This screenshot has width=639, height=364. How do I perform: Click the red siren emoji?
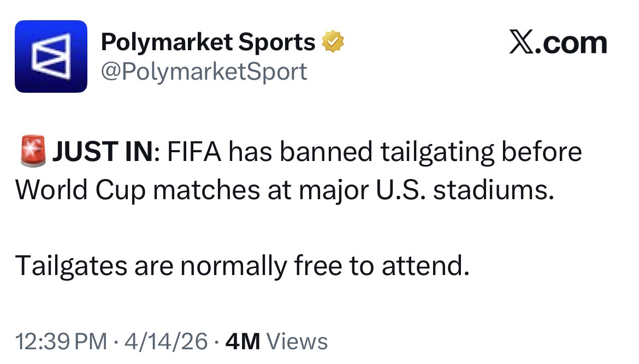33,151
